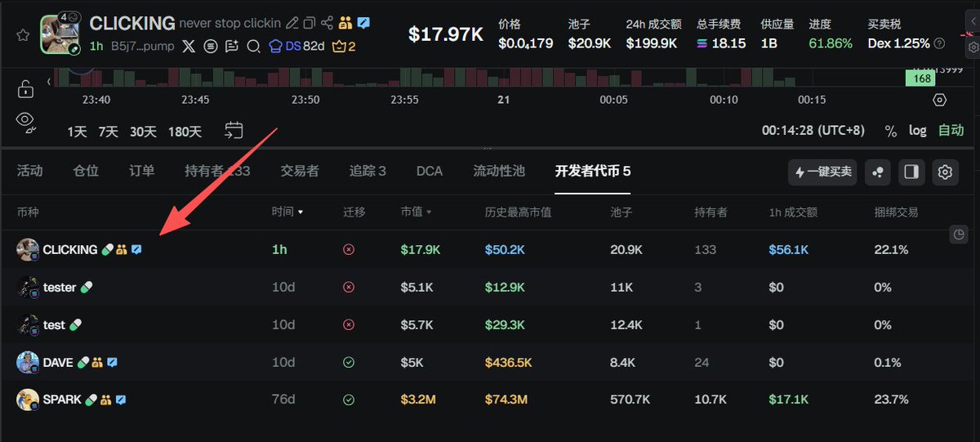Image resolution: width=980 pixels, height=442 pixels.
Task: Click the $74.3M all-time-high value
Action: (506, 400)
